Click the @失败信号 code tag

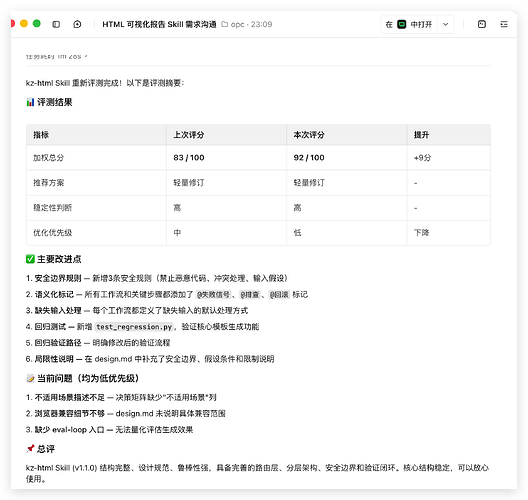pyautogui.click(x=213, y=295)
